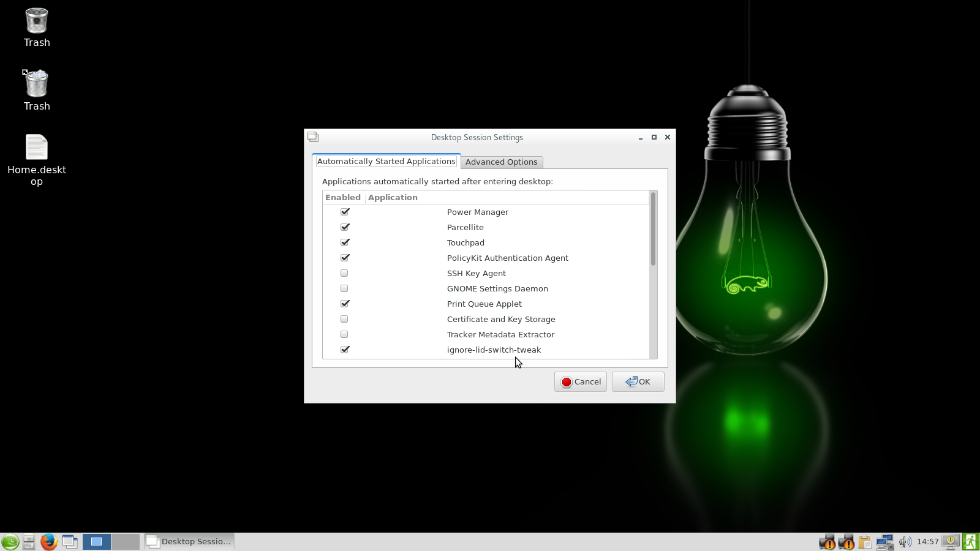Open the Home.desktop file on the desktop
Image resolution: width=980 pixels, height=551 pixels.
pos(37,149)
